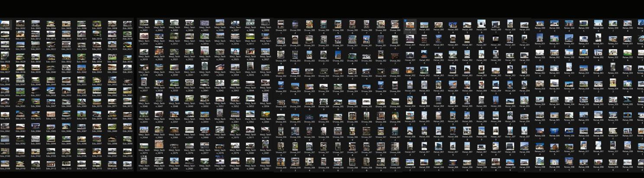Click the Reiwa_0005 thumbnail
The image size is (644, 178).
coord(584,23)
